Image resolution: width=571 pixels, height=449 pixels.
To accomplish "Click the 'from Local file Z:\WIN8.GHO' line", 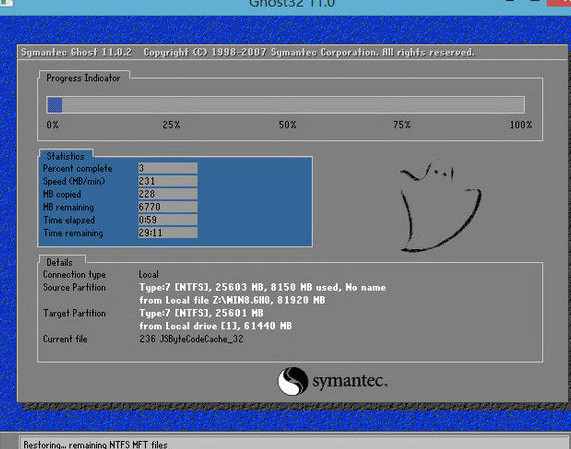I will pyautogui.click(x=232, y=300).
